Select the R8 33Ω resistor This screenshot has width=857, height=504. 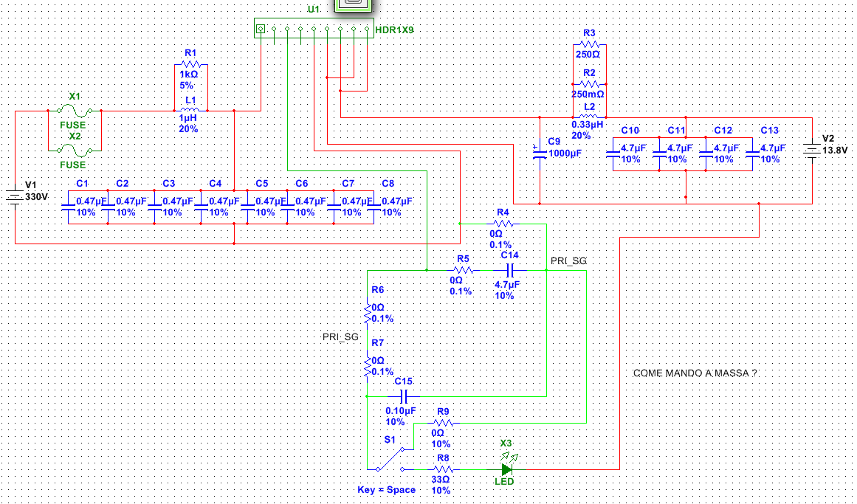click(x=442, y=469)
